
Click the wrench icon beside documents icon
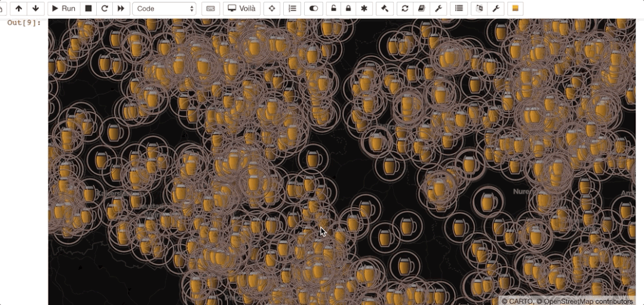[x=496, y=8]
